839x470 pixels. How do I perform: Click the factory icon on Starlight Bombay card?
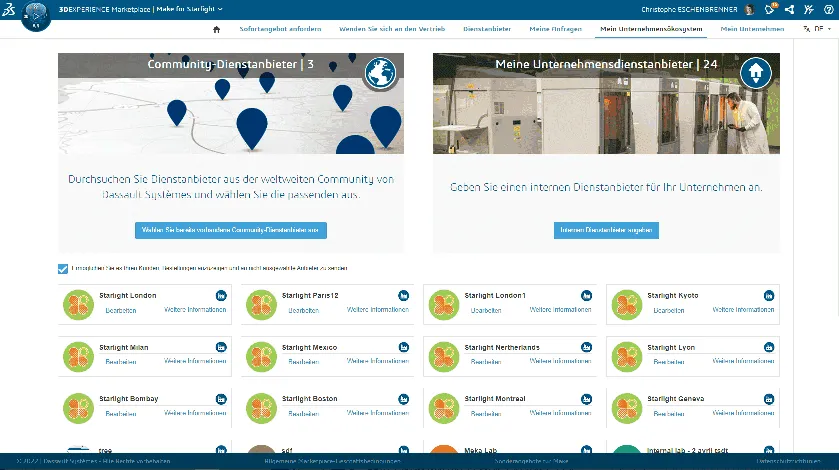tap(221, 399)
